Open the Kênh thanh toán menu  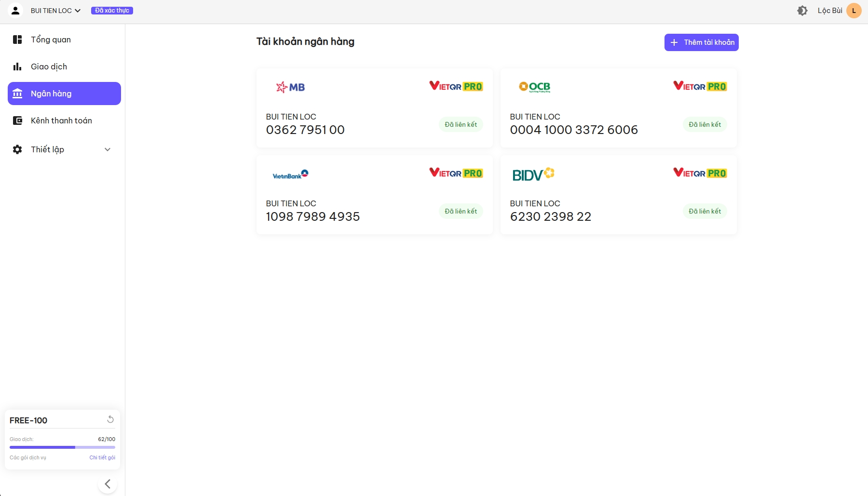(64, 121)
